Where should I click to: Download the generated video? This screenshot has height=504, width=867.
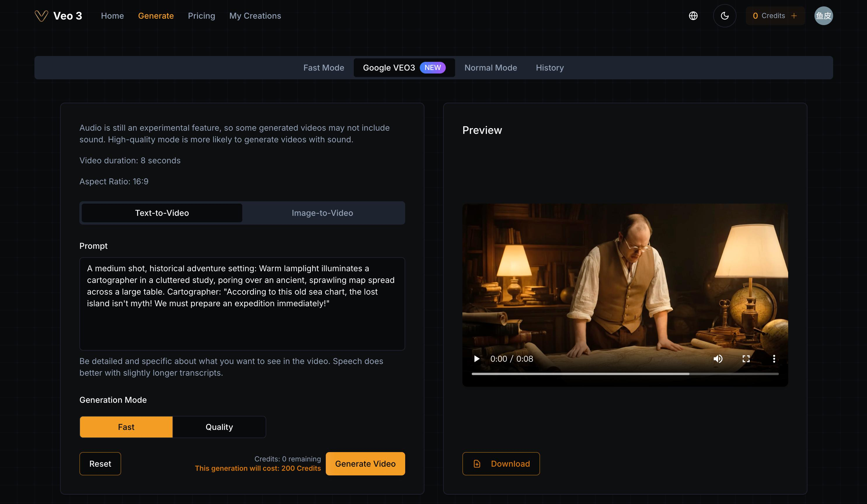[501, 464]
